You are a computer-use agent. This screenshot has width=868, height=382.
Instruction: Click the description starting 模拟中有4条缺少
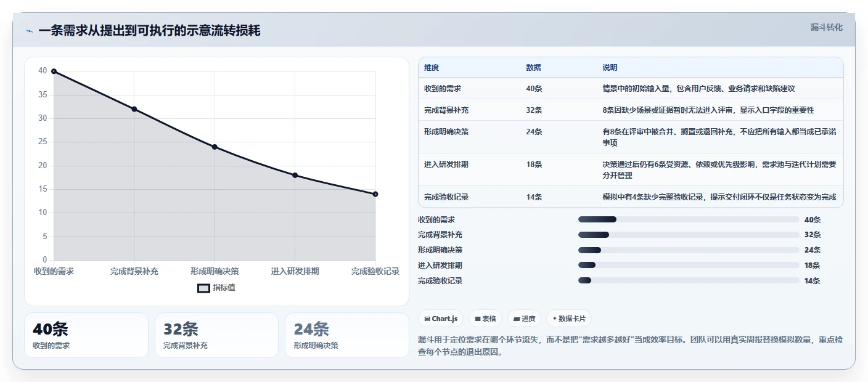[x=719, y=197]
